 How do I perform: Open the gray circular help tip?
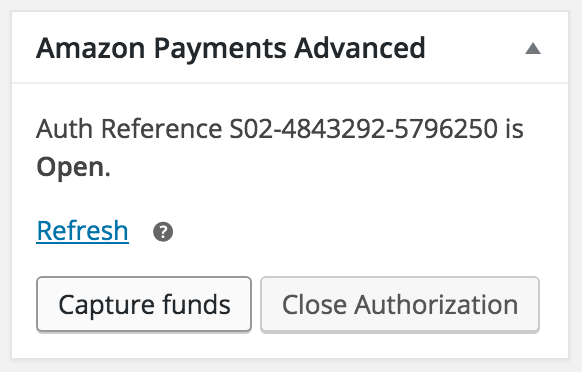point(163,232)
